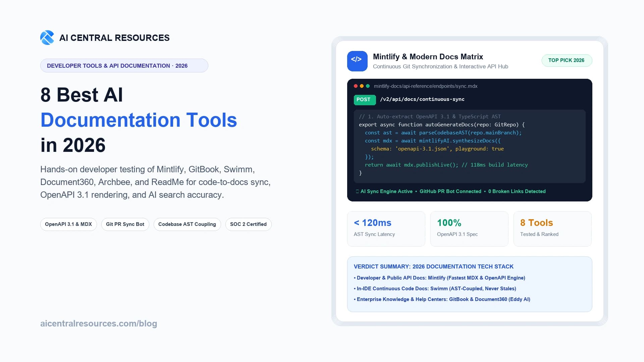Select the OpenAPI 3.1 & MDX tag

(68, 224)
